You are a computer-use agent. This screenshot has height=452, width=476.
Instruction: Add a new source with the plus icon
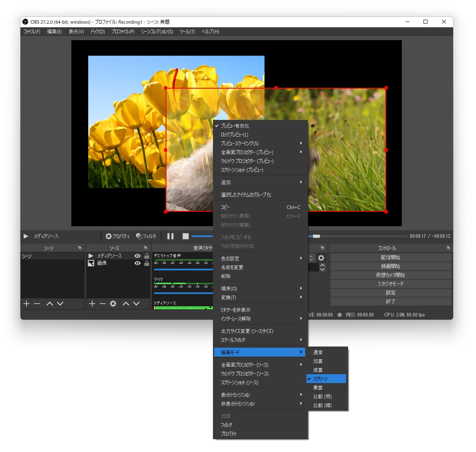(x=92, y=304)
